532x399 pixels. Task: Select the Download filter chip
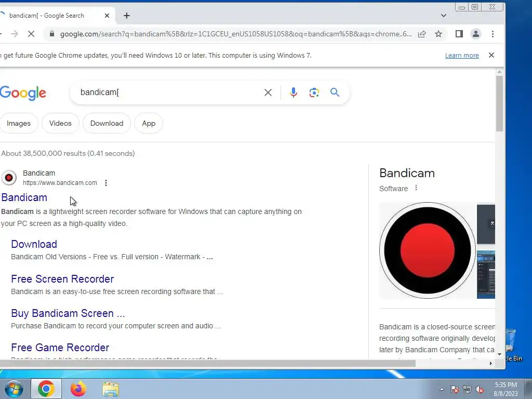tap(107, 123)
